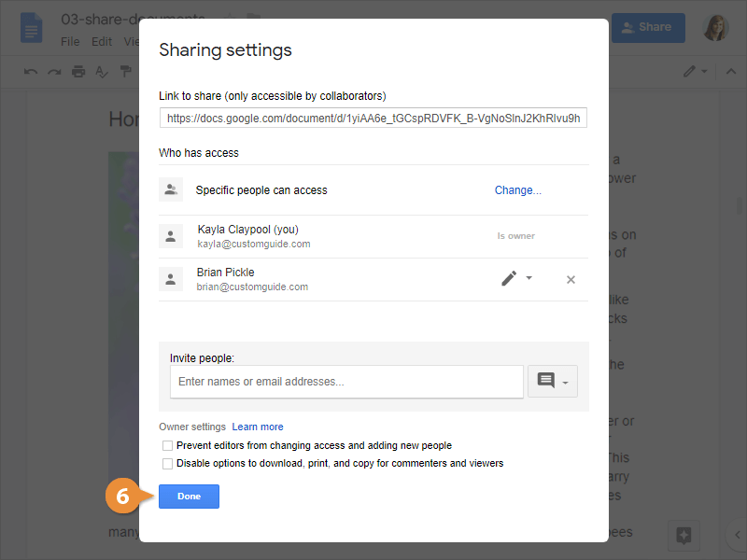Click the Specific people access icon
The width and height of the screenshot is (747, 560).
pos(171,190)
